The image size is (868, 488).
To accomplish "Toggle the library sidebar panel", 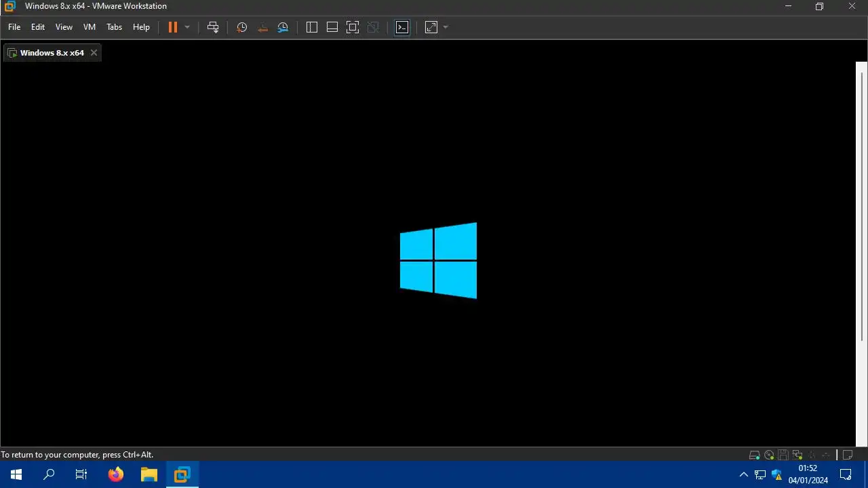I will tap(312, 27).
